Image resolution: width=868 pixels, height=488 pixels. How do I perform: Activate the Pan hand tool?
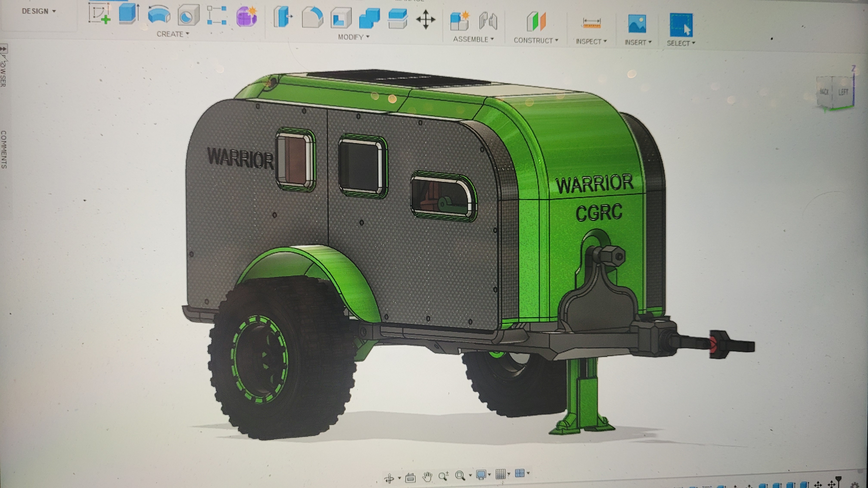pos(427,476)
